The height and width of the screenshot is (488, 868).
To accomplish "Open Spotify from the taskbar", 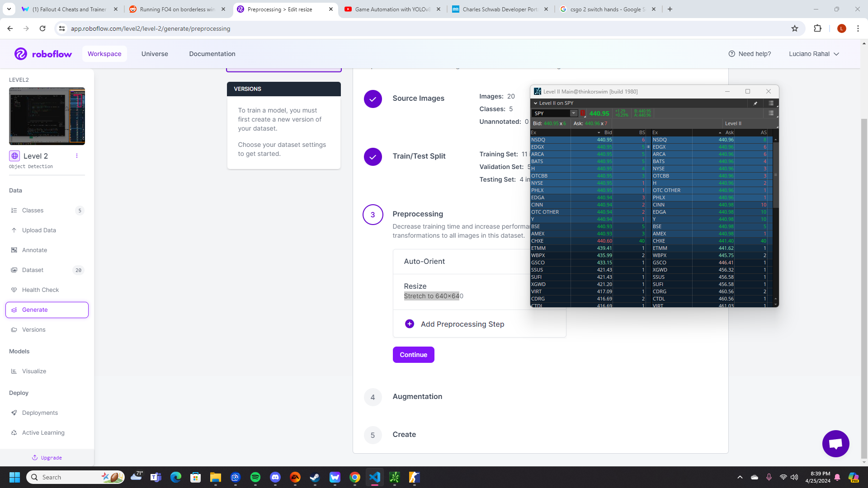I will (255, 477).
